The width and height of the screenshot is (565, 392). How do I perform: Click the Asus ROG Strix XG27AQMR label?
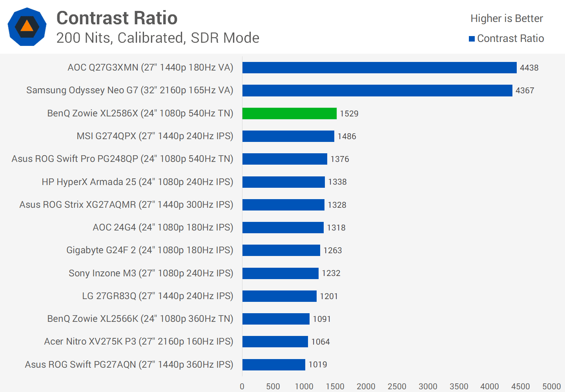pos(126,205)
